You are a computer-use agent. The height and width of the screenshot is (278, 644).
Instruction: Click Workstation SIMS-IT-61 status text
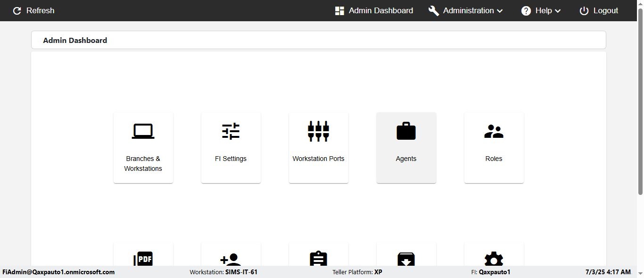tap(223, 272)
